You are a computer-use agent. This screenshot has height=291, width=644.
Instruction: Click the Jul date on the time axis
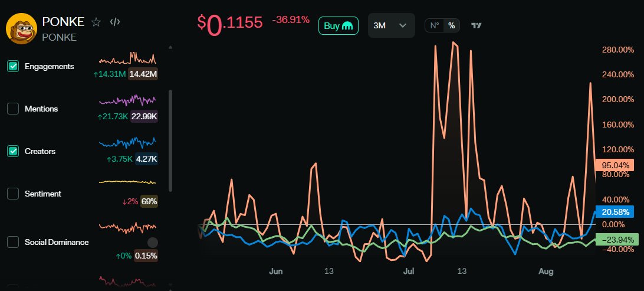tap(409, 272)
